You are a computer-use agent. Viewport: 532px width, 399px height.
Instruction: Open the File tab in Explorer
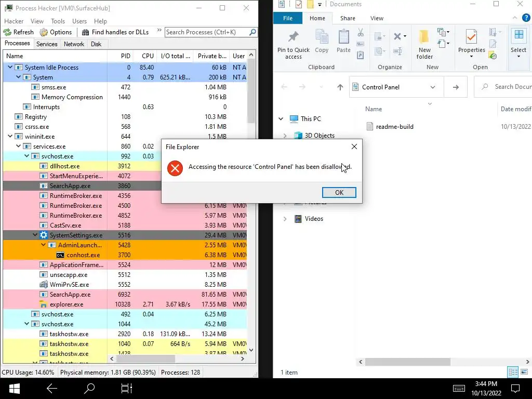point(288,18)
